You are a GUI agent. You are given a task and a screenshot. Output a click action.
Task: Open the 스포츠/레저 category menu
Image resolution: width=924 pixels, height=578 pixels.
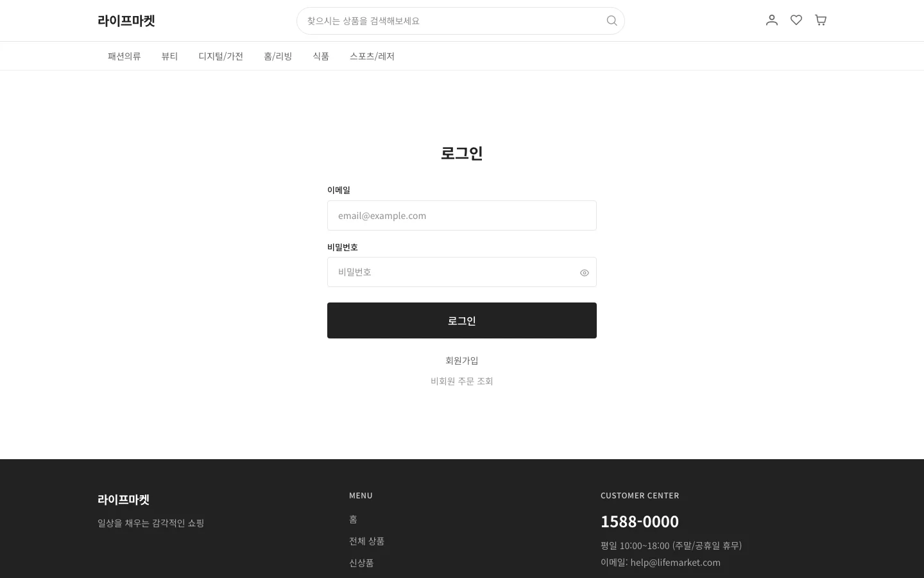pos(372,56)
